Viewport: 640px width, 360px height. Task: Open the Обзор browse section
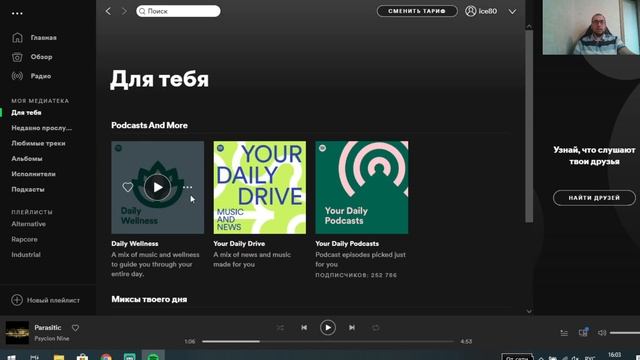pyautogui.click(x=41, y=57)
